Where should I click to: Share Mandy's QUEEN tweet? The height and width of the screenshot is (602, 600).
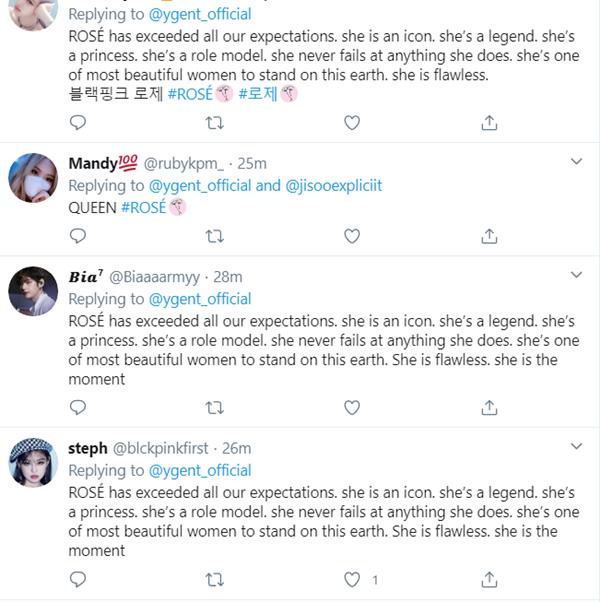pyautogui.click(x=489, y=236)
